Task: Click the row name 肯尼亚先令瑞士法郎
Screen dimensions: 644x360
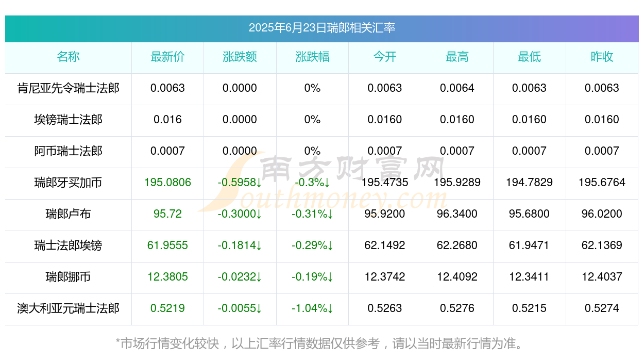Action: pos(69,88)
